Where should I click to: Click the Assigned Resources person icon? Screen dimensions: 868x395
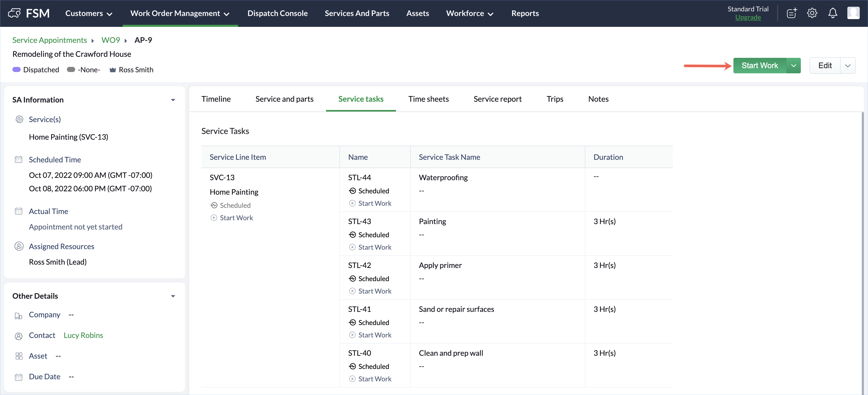coord(19,246)
